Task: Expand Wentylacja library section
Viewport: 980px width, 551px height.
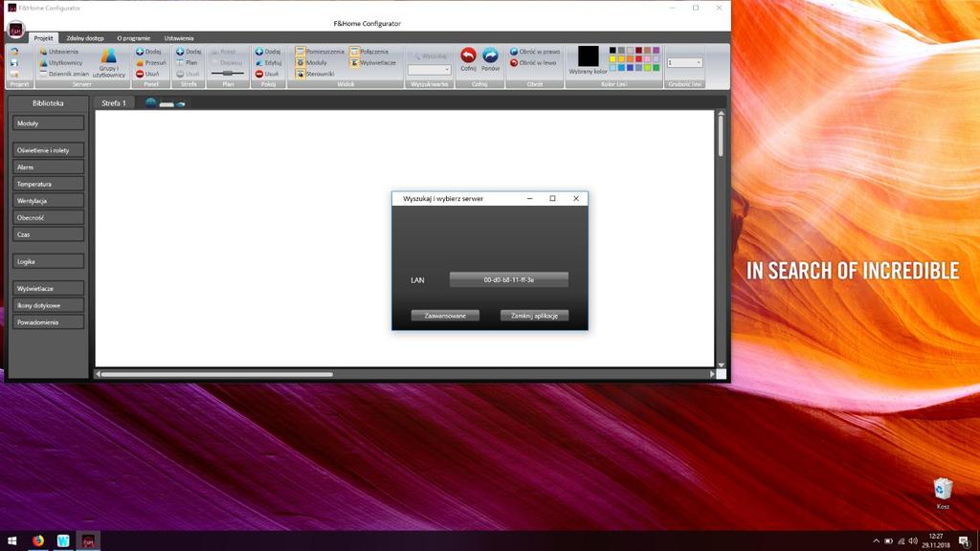Action: tap(48, 201)
